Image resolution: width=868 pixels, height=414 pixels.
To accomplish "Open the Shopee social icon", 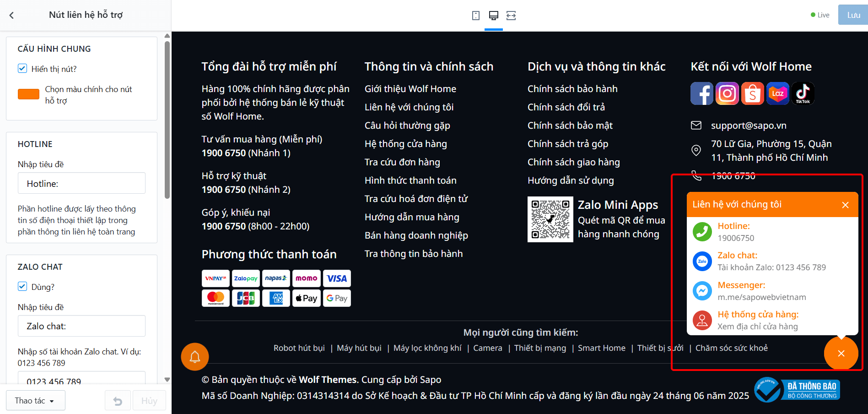I will pyautogui.click(x=753, y=93).
